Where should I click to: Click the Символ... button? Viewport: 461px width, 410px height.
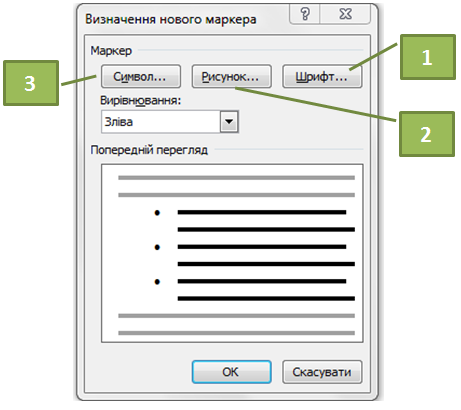141,77
